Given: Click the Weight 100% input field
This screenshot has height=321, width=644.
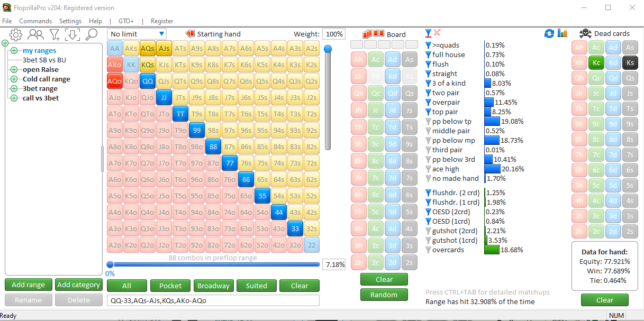Looking at the screenshot, I should (x=334, y=34).
